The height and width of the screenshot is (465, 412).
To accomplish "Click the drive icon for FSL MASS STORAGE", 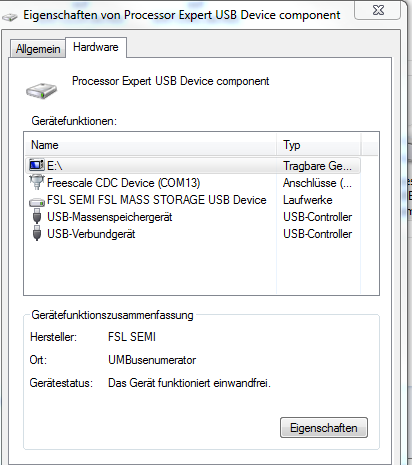I will (x=37, y=201).
